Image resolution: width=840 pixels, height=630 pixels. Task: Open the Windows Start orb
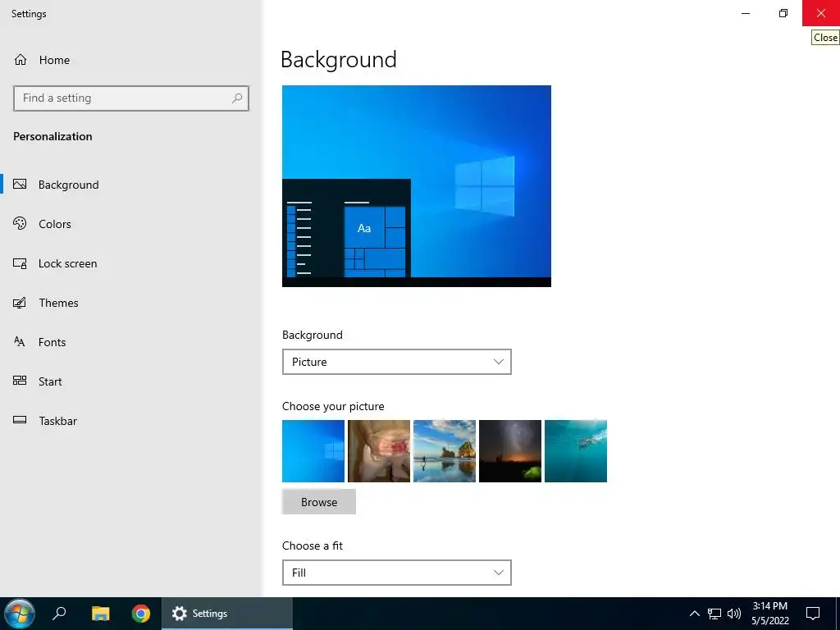coord(20,614)
